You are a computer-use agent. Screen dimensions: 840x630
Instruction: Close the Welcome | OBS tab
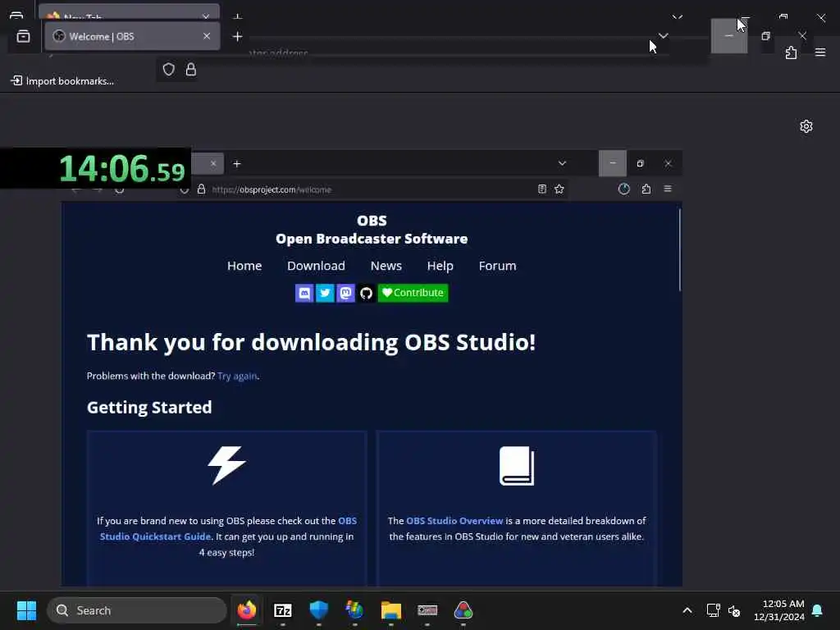pyautogui.click(x=207, y=36)
